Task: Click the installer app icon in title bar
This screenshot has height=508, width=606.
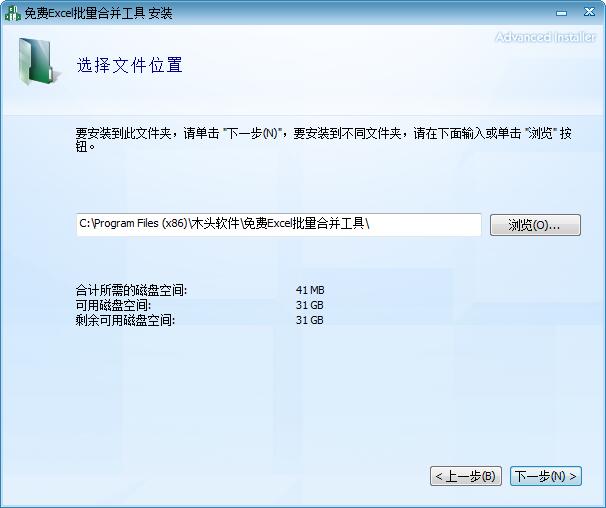Action: (x=12, y=13)
